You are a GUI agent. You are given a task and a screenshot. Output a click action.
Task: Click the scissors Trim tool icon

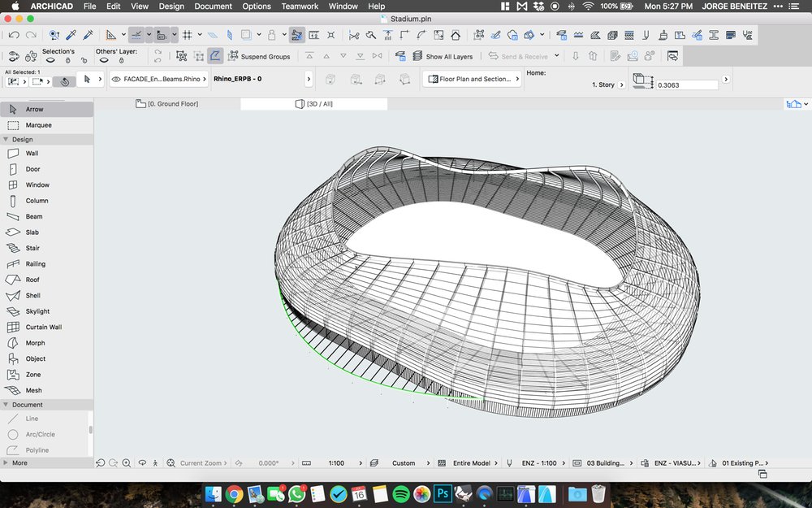coord(354,35)
